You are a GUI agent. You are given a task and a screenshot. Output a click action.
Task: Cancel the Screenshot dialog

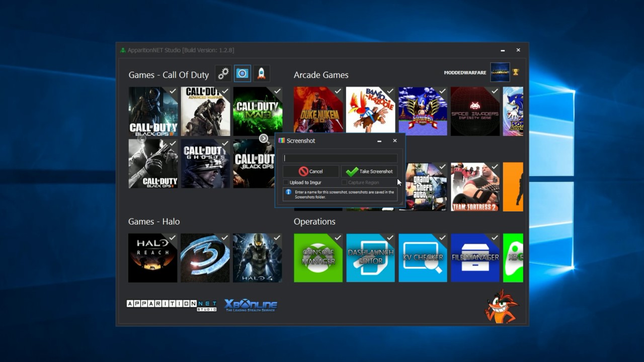[x=310, y=171]
